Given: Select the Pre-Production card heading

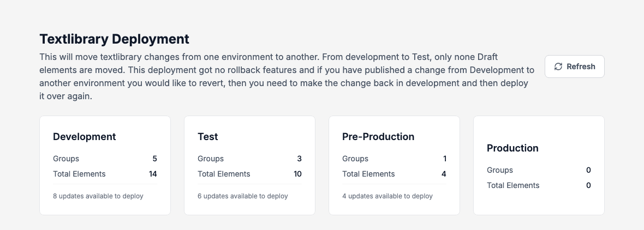Looking at the screenshot, I should pyautogui.click(x=378, y=136).
